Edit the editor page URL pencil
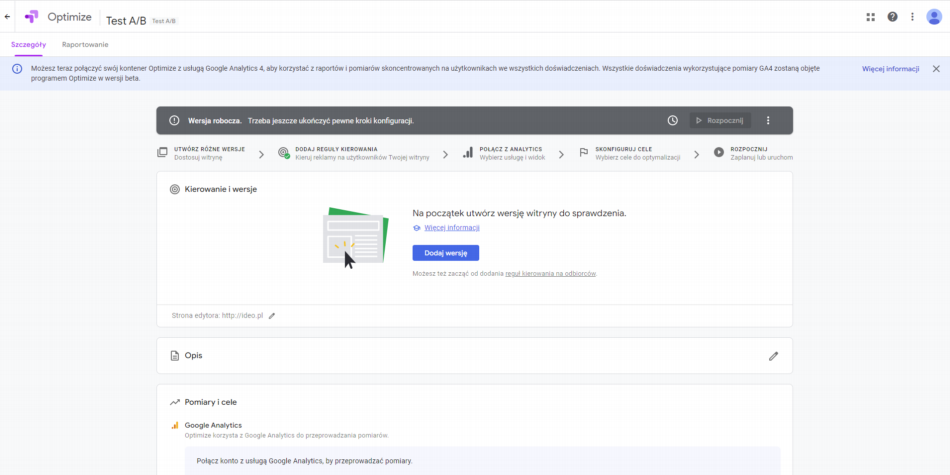950x475 pixels. point(272,316)
